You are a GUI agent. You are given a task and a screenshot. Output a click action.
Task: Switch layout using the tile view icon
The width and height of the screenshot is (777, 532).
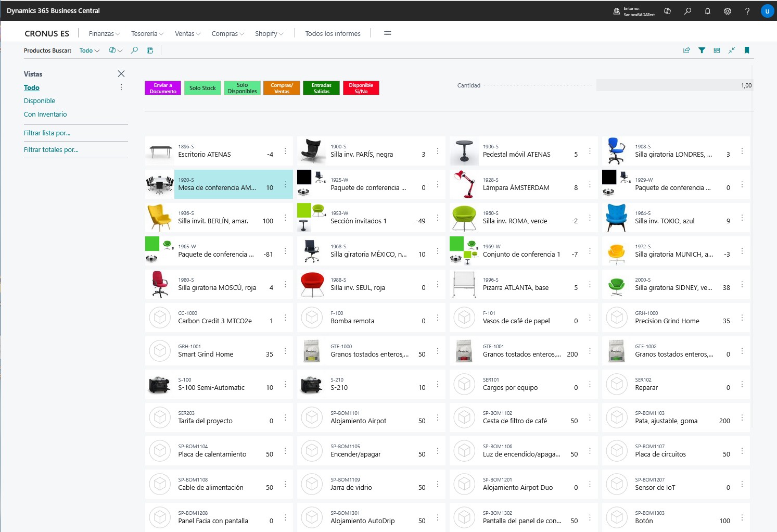[717, 50]
